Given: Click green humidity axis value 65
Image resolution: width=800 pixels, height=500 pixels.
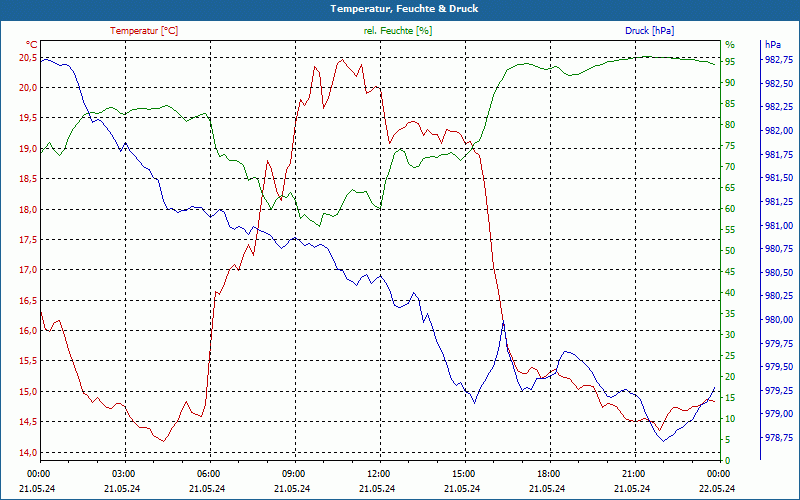Looking at the screenshot, I should click(730, 188).
